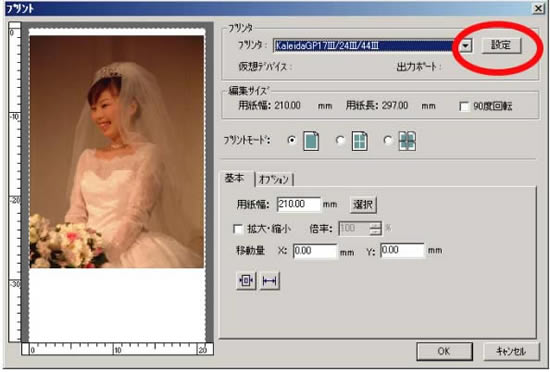550x372 pixels.
Task: Toggle the 拡大・縮小 scaling checkbox
Action: (238, 229)
